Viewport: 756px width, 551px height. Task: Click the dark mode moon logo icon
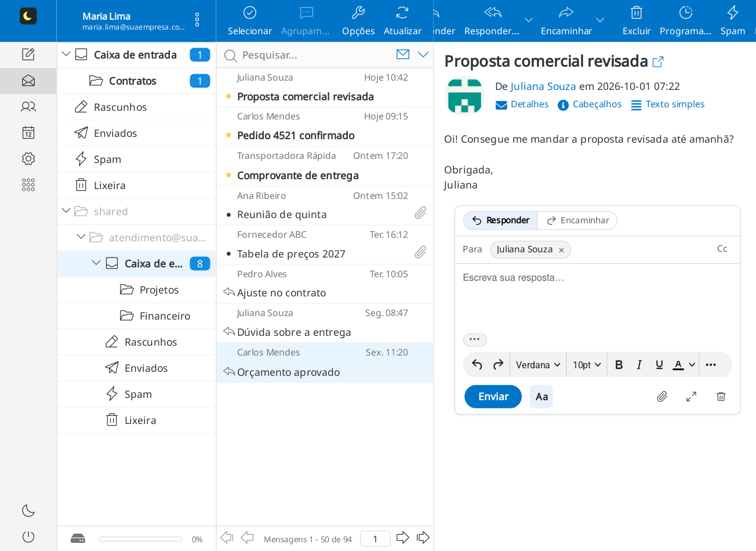pos(28,16)
